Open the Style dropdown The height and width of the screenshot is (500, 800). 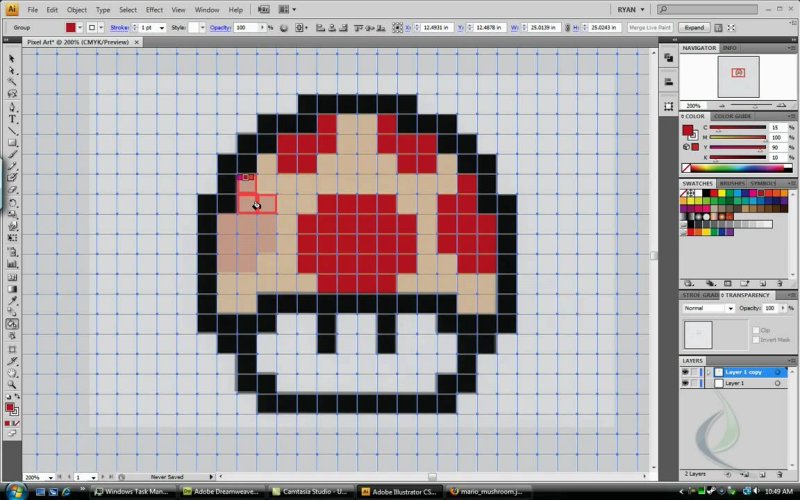pos(203,28)
